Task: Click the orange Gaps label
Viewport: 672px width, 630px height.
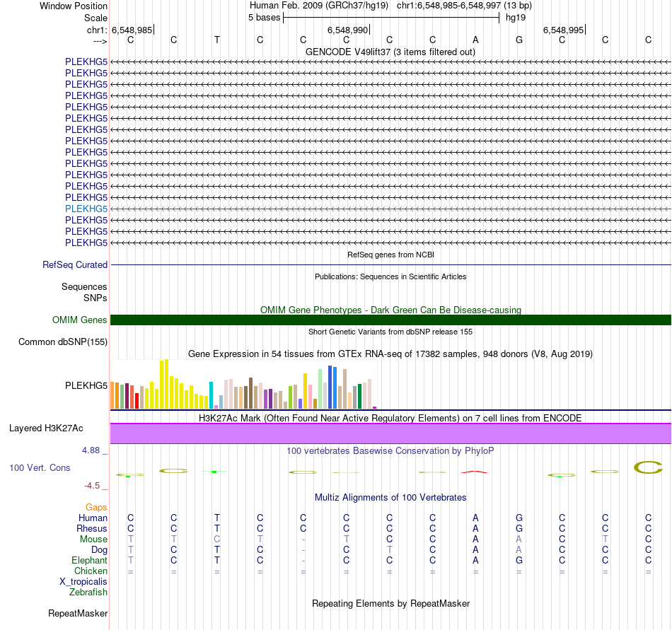Action: pos(96,507)
